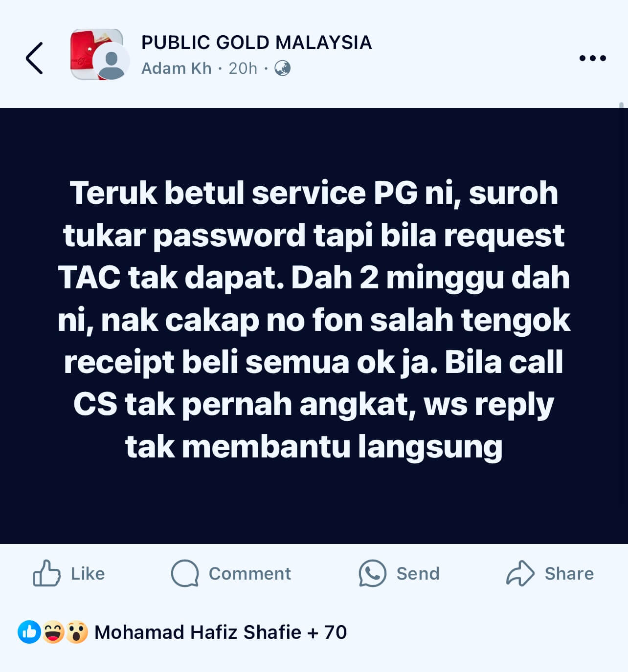
Task: Open Adam Kh's profile
Action: [176, 68]
